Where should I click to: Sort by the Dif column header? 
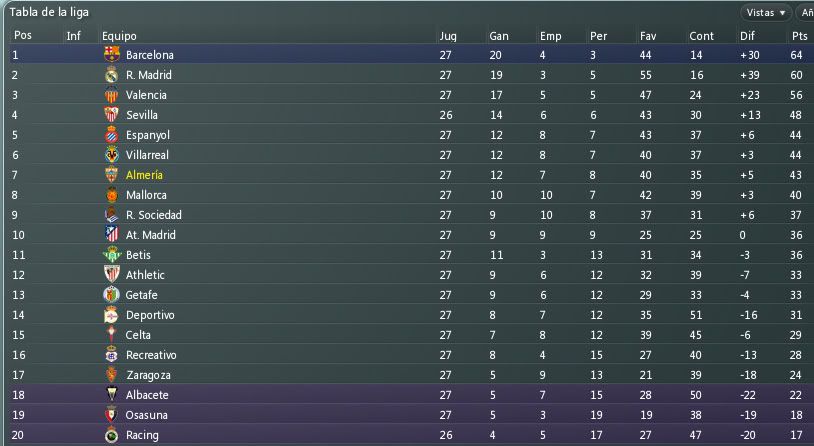(x=748, y=36)
